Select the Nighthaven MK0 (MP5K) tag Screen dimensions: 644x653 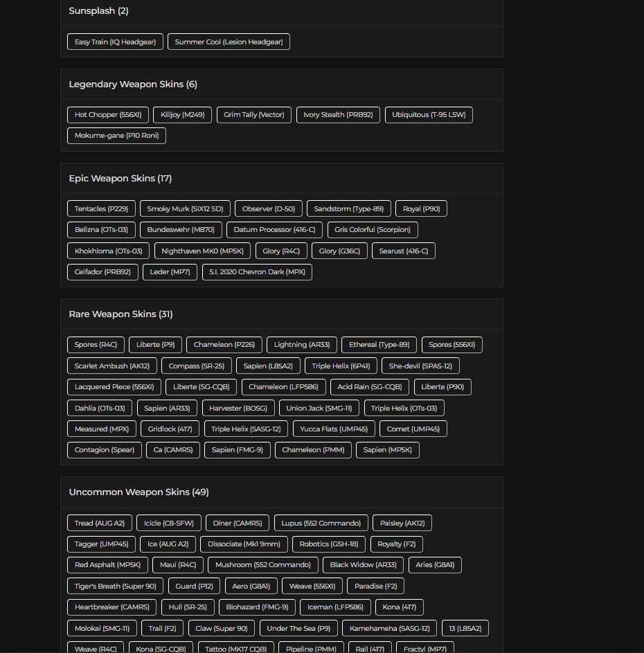(x=202, y=251)
